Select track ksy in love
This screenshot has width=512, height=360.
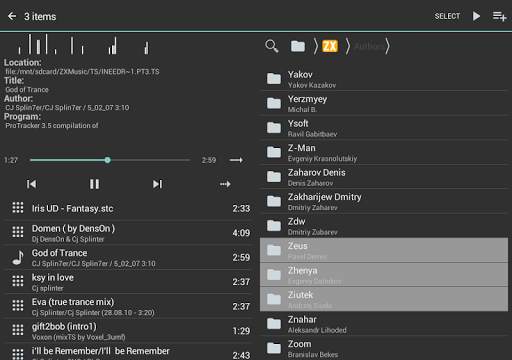pos(128,282)
